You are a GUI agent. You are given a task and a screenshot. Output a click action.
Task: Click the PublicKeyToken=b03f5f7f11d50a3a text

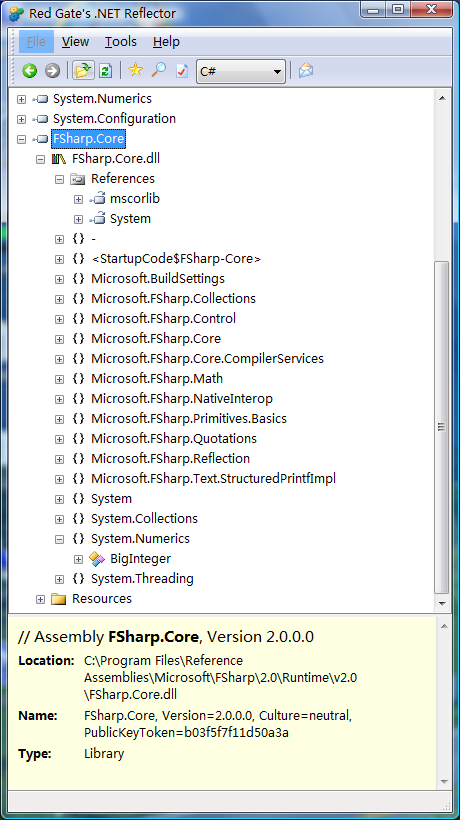tap(187, 733)
